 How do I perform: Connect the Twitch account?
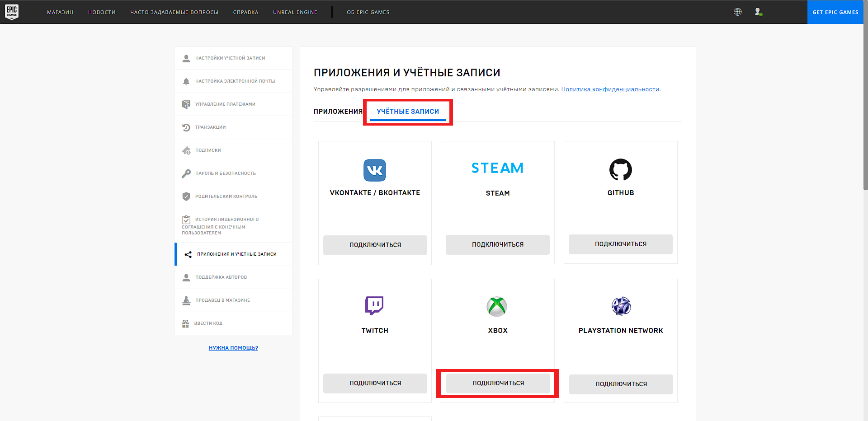click(375, 383)
